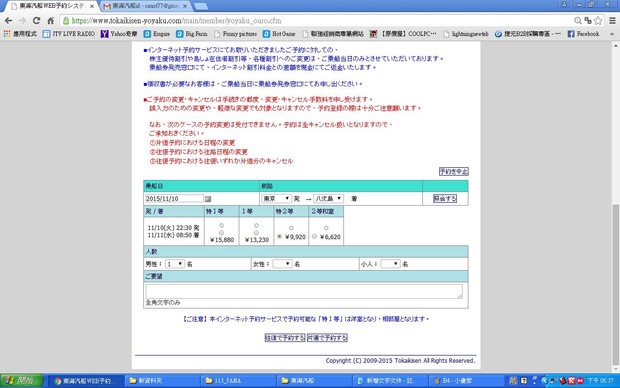
Task: Click the 予約を中止 button
Action: 454,172
